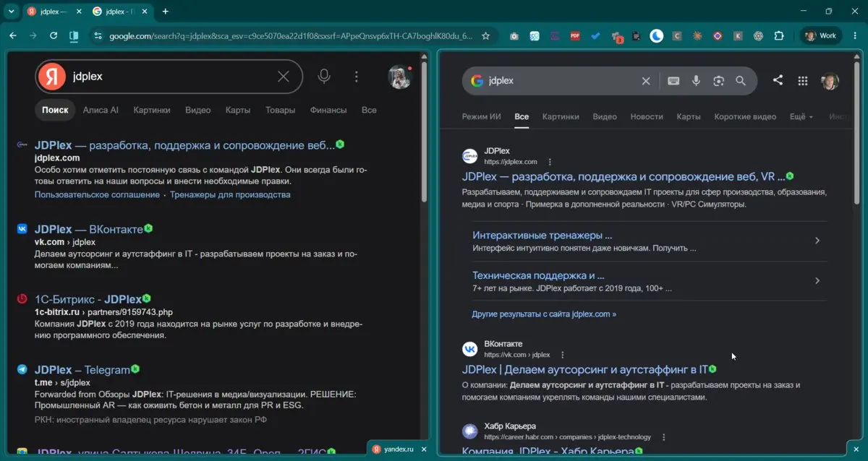Open Google result JDPlex | Делаем аутсорсинг
Screen dimensions: 868x461
click(x=585, y=369)
